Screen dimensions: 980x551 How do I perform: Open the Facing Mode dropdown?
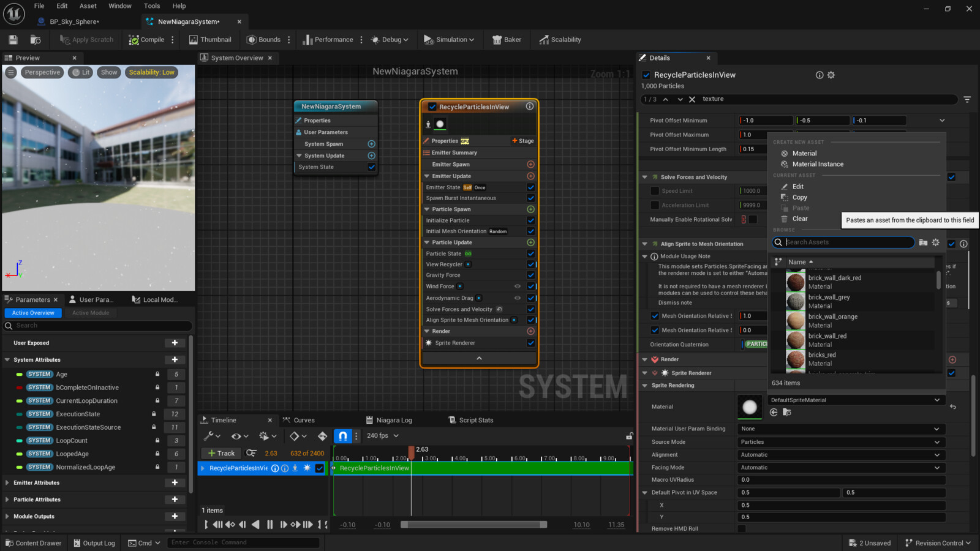pyautogui.click(x=841, y=468)
